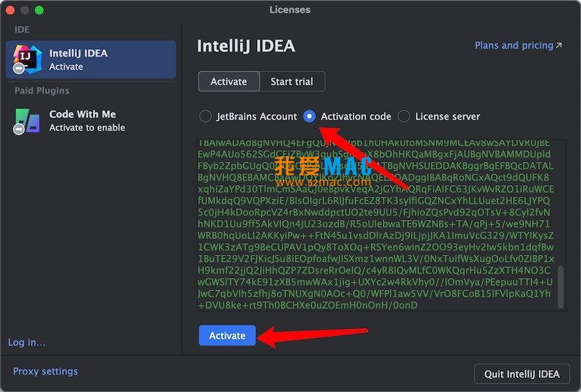Image resolution: width=581 pixels, height=392 pixels.
Task: Switch to the Start trial tab
Action: pos(292,81)
